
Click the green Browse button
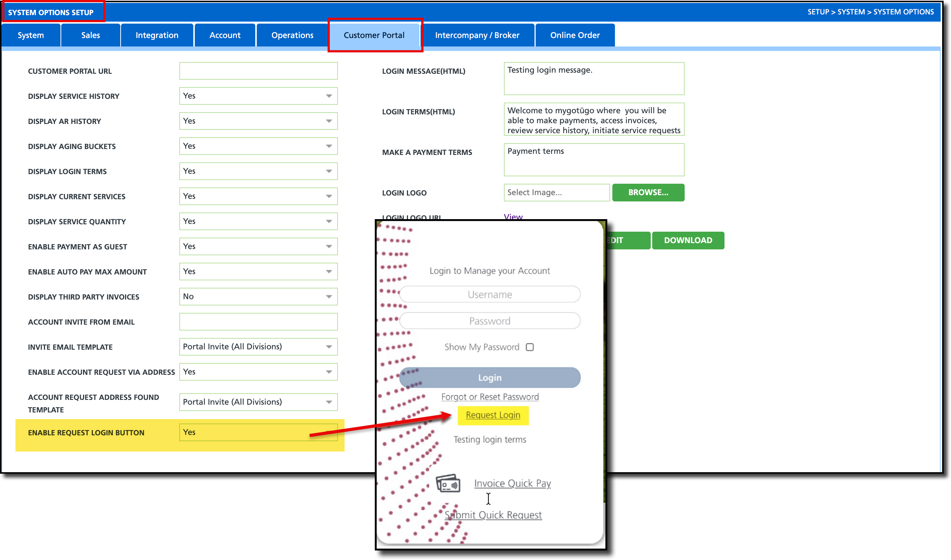[x=647, y=193]
